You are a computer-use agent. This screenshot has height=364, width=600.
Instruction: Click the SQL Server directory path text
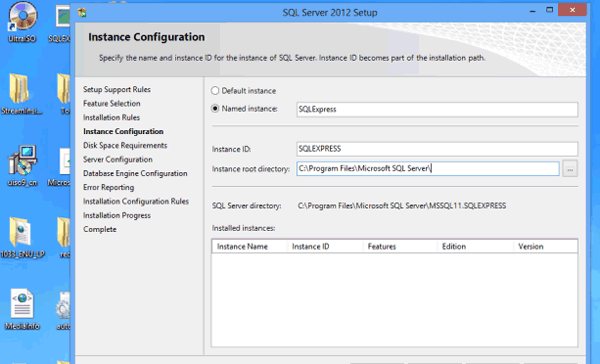(x=402, y=206)
